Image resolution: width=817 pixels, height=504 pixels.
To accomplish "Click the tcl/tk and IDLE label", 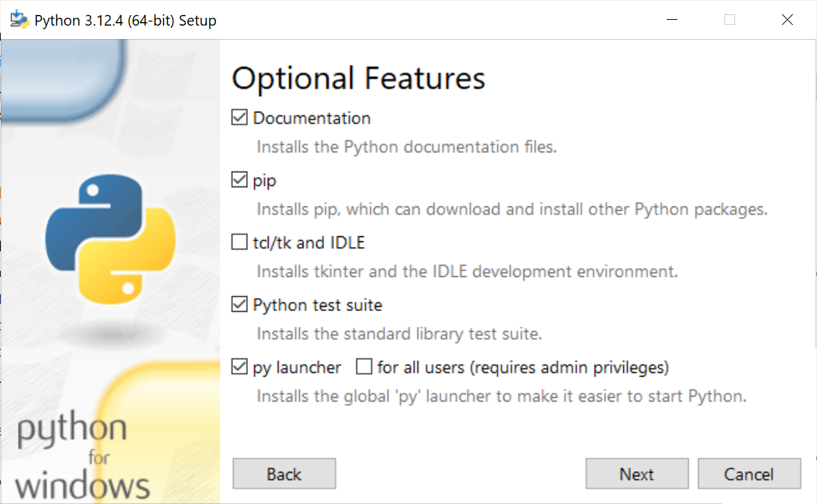I will pos(309,242).
